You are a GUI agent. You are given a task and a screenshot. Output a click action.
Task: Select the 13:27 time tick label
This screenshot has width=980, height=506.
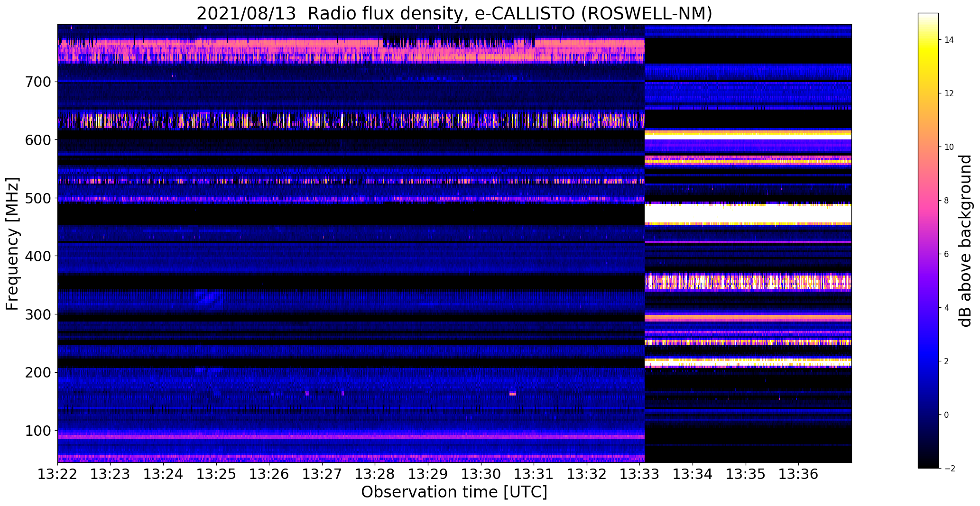coord(322,474)
